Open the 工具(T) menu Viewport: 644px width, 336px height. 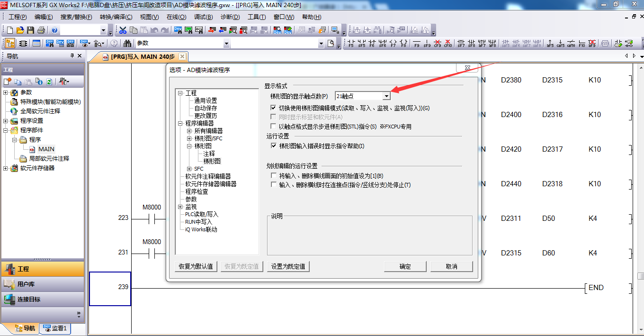click(257, 17)
